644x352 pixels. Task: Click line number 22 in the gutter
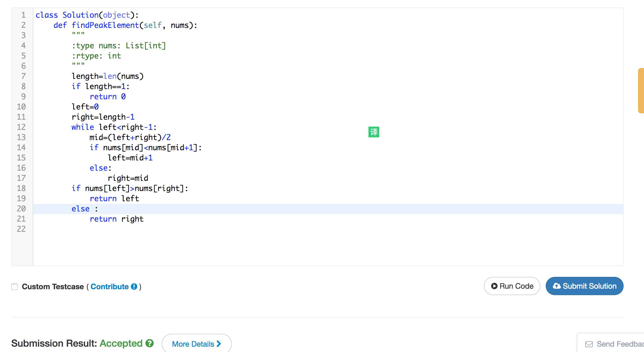21,229
